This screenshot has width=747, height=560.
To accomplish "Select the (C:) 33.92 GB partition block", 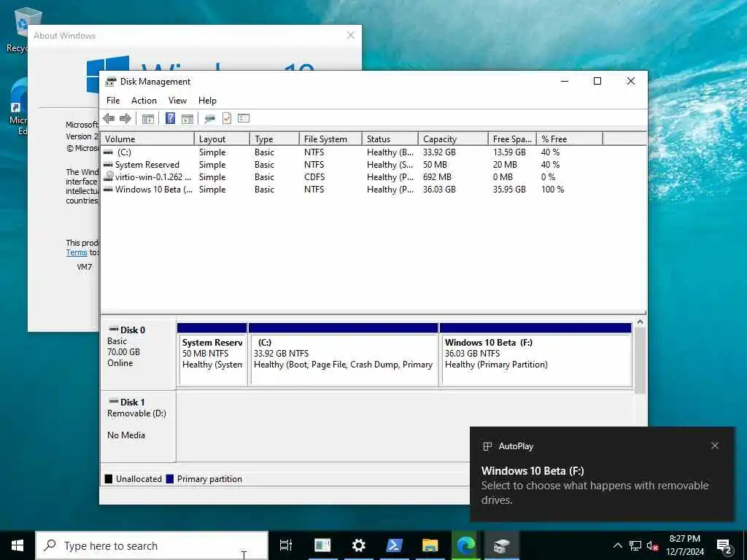I will tap(344, 355).
